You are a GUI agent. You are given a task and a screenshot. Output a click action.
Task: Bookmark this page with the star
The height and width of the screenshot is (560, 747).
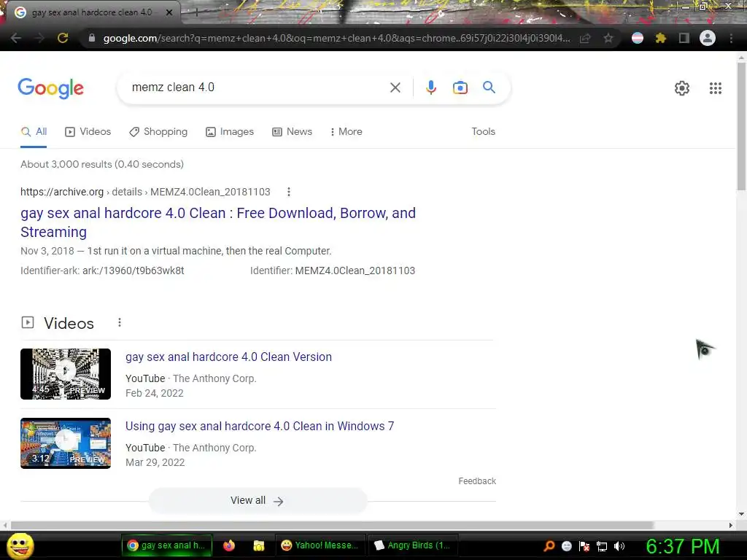[x=608, y=38]
